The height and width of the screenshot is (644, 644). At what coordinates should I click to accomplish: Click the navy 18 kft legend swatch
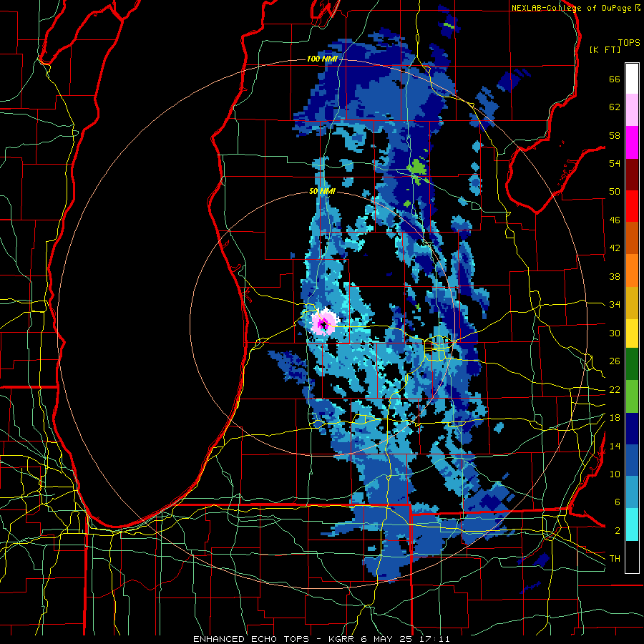[x=632, y=429]
